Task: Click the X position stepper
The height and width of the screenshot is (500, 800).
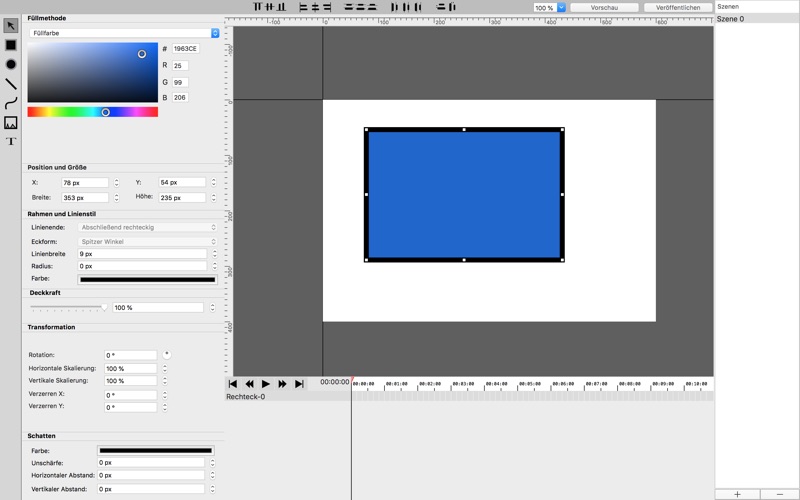Action: tap(116, 182)
